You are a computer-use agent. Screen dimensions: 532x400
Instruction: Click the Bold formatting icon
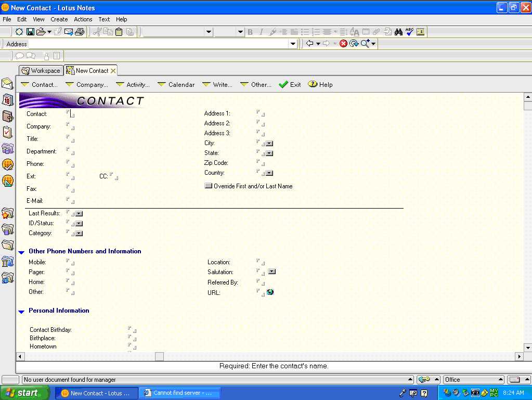[x=250, y=32]
